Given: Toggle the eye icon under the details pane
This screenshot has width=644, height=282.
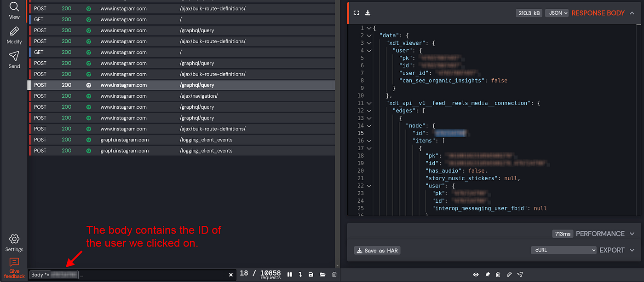Looking at the screenshot, I should (476, 275).
